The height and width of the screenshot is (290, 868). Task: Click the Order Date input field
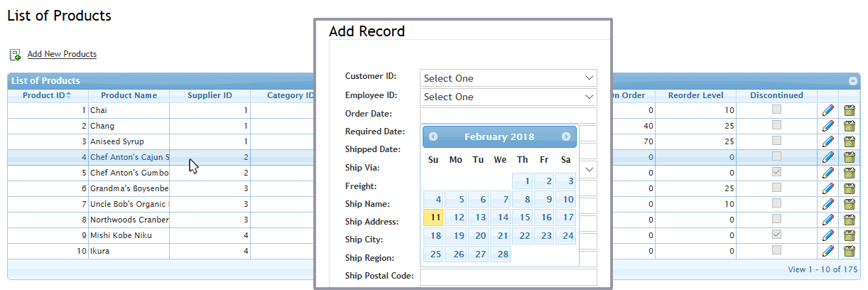pyautogui.click(x=509, y=115)
